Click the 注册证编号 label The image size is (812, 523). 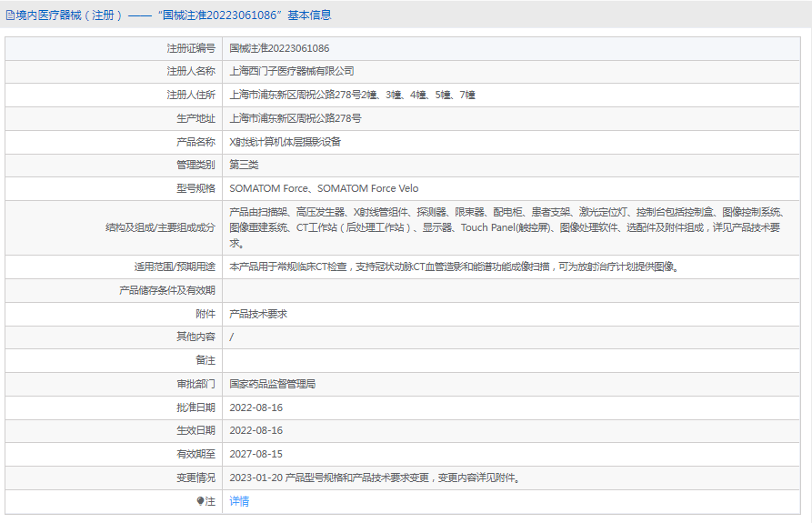tap(191, 48)
